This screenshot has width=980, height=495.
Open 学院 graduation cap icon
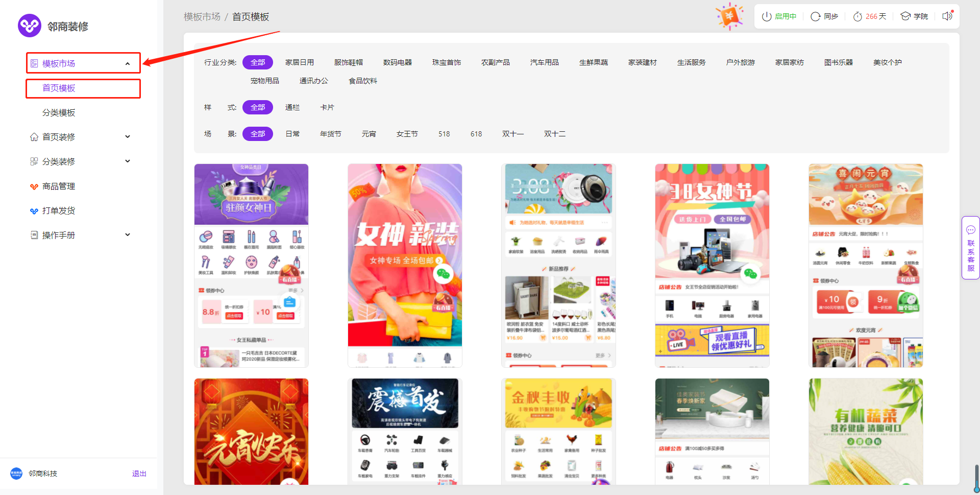(x=905, y=16)
